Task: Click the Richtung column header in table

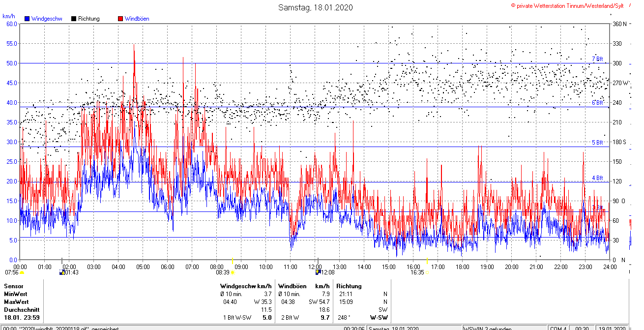Action: point(349,286)
